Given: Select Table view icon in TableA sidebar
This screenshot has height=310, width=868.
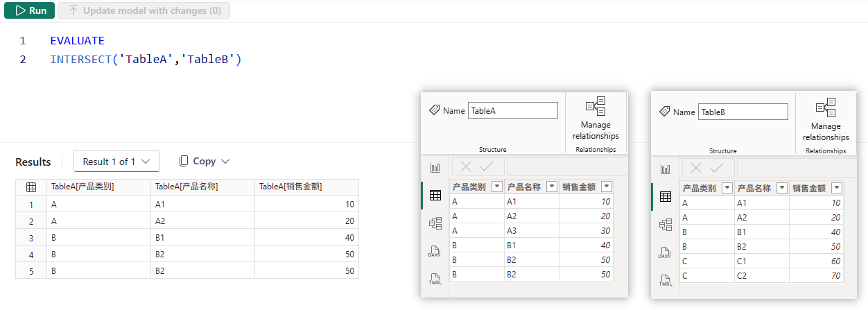Looking at the screenshot, I should tap(435, 195).
